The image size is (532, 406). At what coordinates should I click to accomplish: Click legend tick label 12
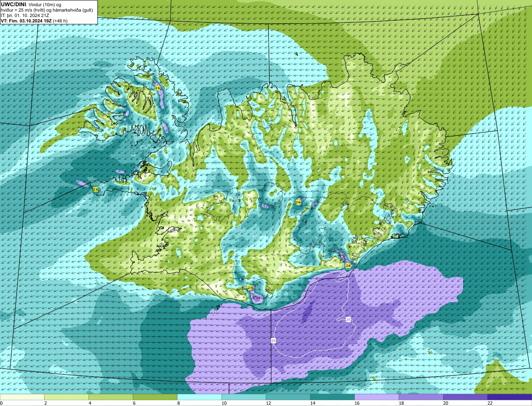(268, 403)
